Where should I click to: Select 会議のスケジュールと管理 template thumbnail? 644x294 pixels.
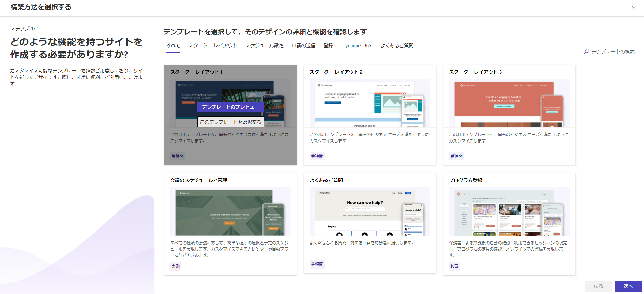pyautogui.click(x=231, y=211)
